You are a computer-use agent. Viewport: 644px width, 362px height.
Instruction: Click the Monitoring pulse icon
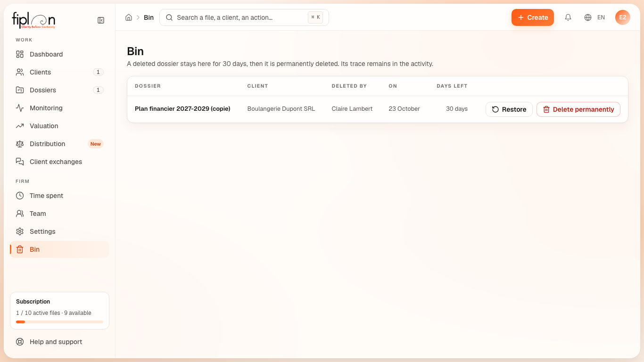[20, 108]
